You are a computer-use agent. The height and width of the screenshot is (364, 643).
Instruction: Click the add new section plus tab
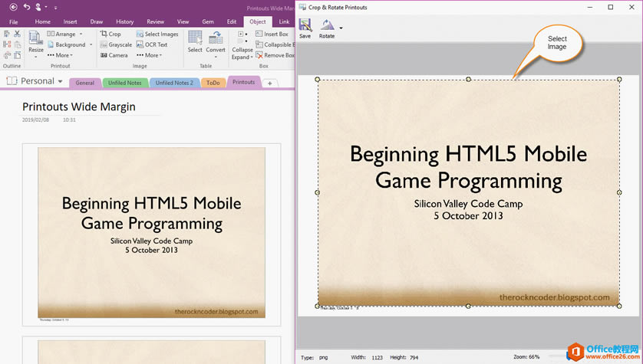click(270, 83)
